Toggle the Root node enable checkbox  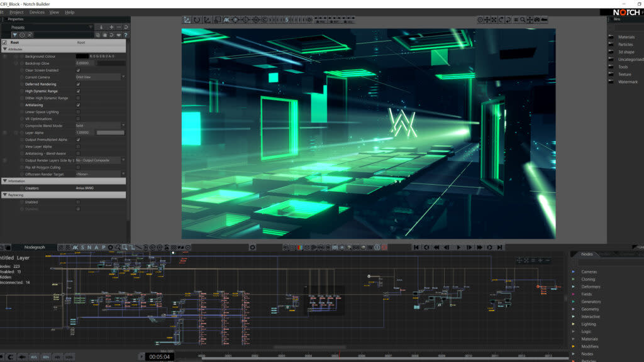tap(4, 42)
